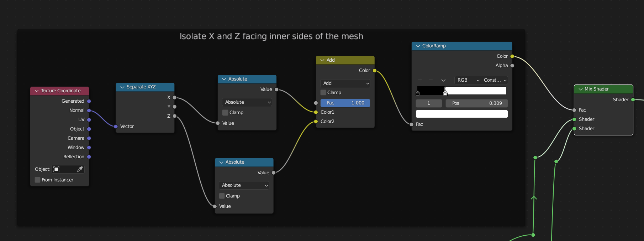Click the Color1 input socket on Add node

[316, 112]
